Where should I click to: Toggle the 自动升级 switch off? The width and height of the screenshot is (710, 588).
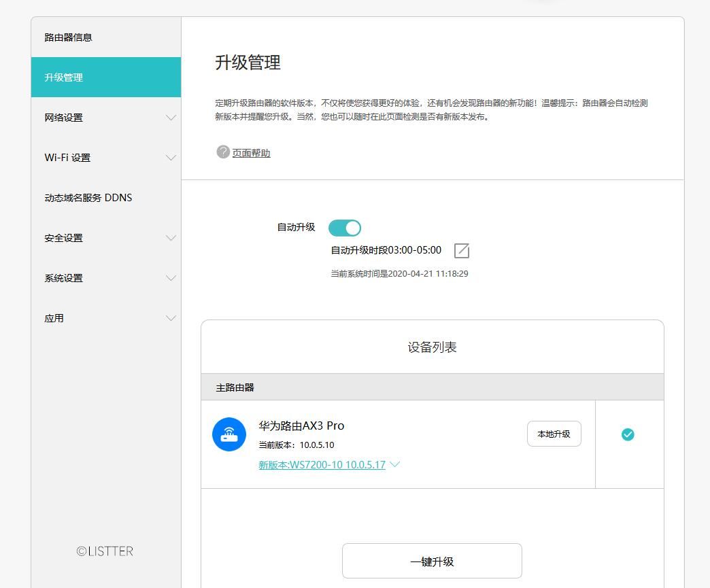coord(345,228)
